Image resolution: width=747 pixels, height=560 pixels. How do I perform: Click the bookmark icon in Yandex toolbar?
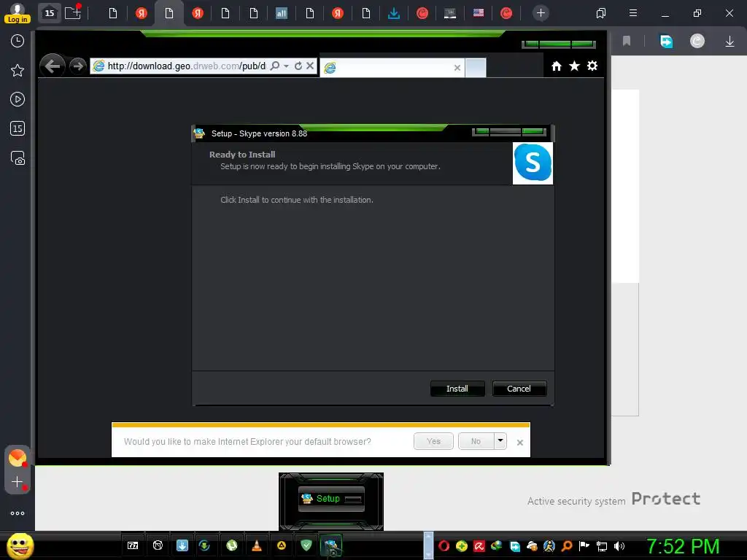[627, 42]
